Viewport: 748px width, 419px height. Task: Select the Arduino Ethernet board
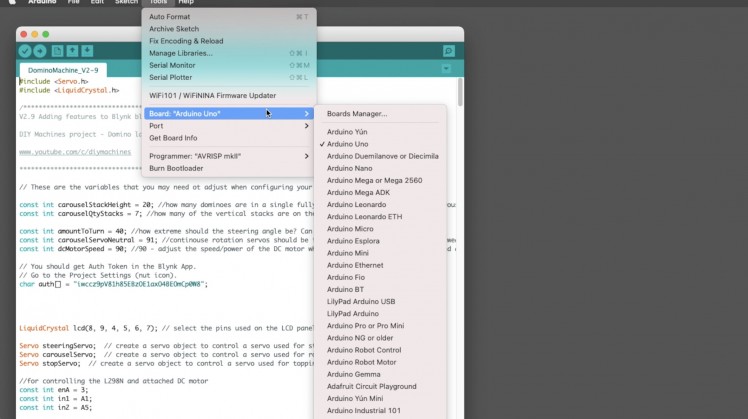click(380, 265)
